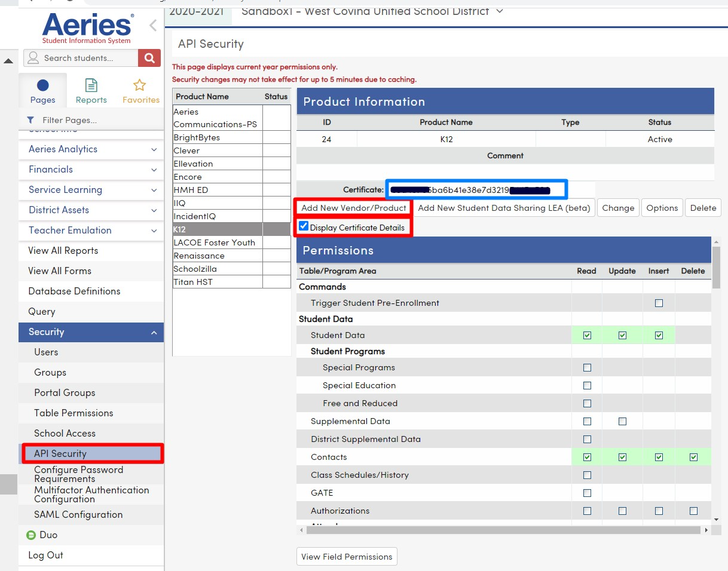Click the Change button

click(618, 208)
